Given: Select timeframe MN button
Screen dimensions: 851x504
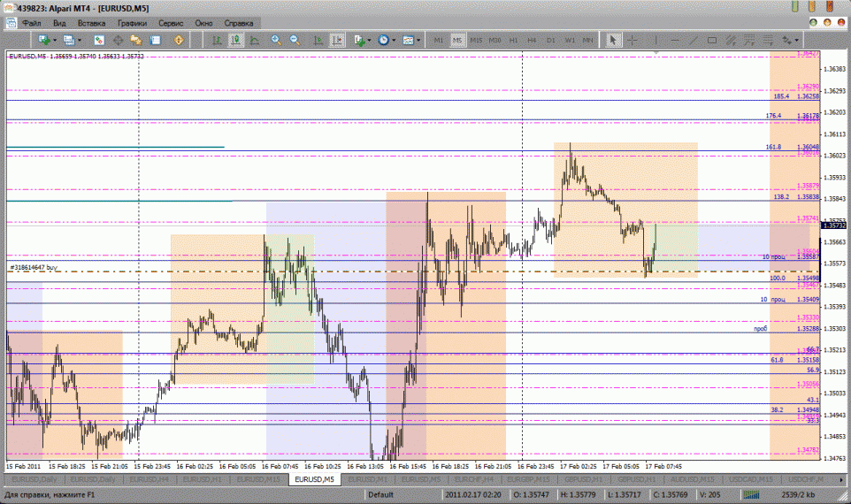Looking at the screenshot, I should [587, 40].
